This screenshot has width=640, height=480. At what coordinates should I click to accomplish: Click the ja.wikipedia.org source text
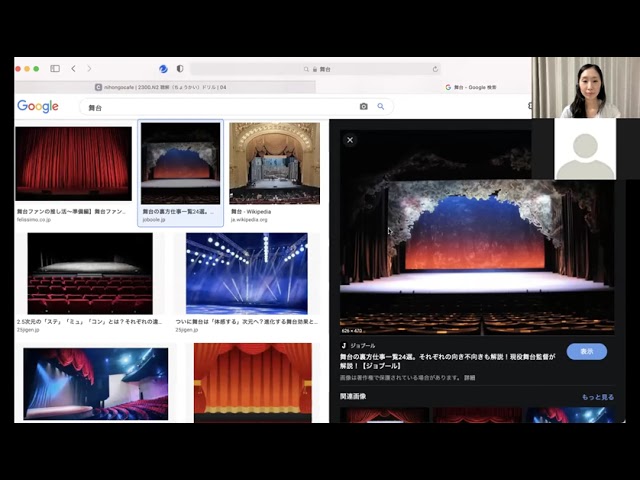249,220
